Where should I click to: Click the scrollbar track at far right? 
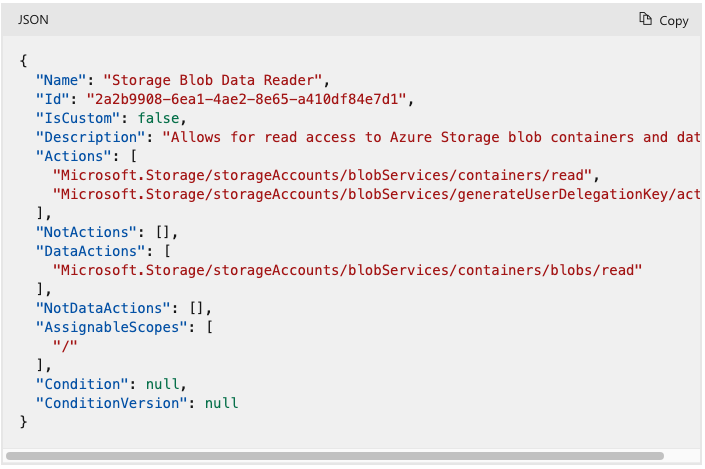pos(682,456)
